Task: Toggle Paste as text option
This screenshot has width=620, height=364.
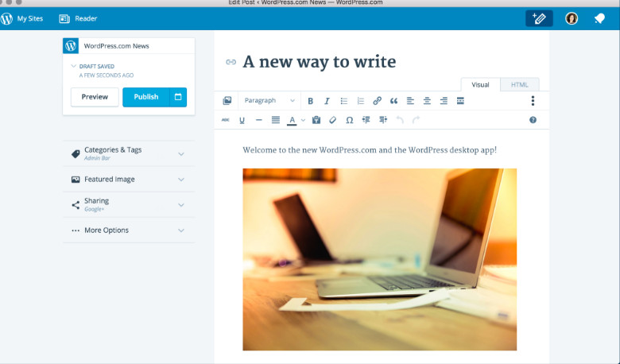Action: (316, 120)
